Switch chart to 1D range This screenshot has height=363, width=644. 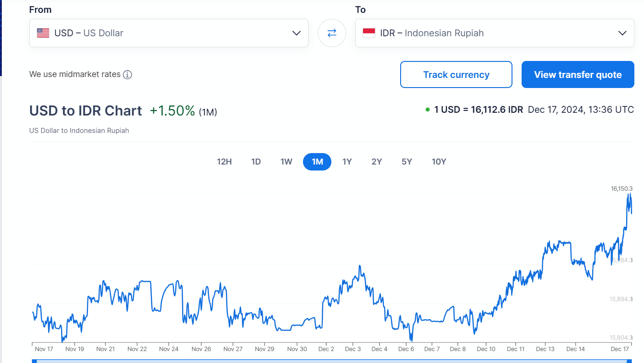pos(256,162)
